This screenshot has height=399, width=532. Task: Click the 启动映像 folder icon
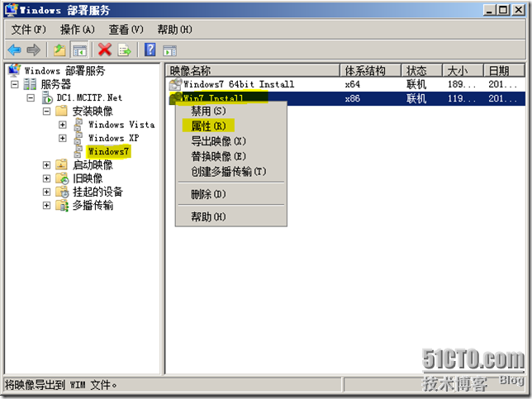[61, 164]
